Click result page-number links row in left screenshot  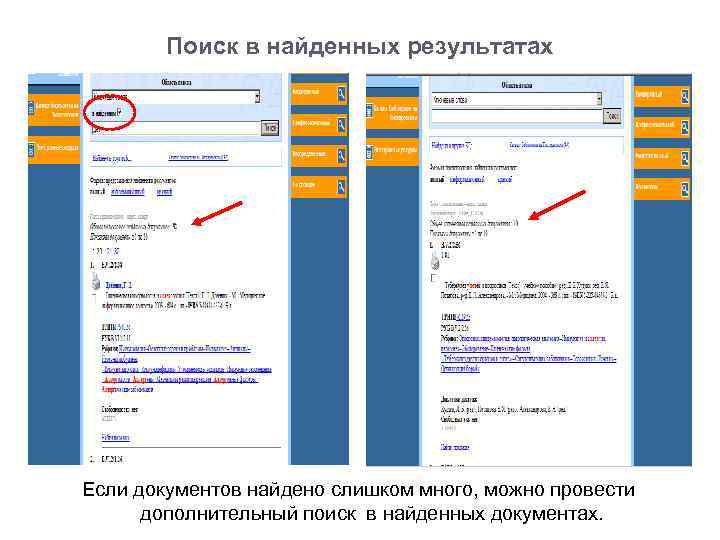click(x=106, y=251)
